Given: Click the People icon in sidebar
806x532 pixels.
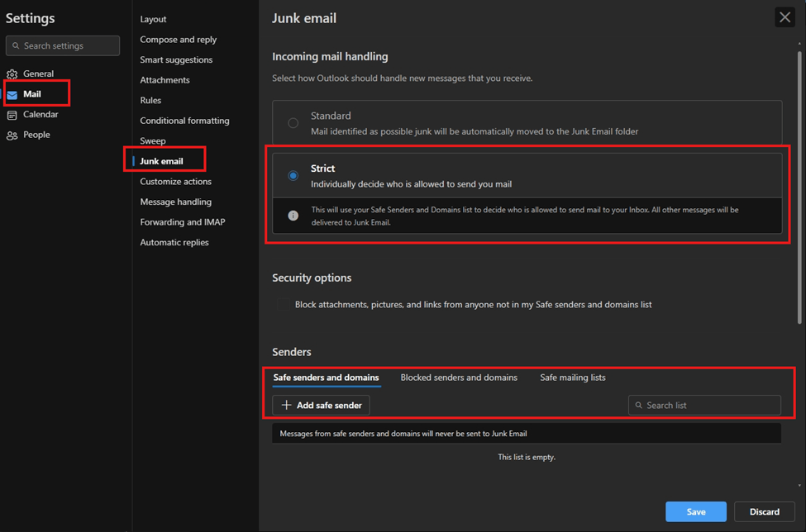Looking at the screenshot, I should click(12, 135).
